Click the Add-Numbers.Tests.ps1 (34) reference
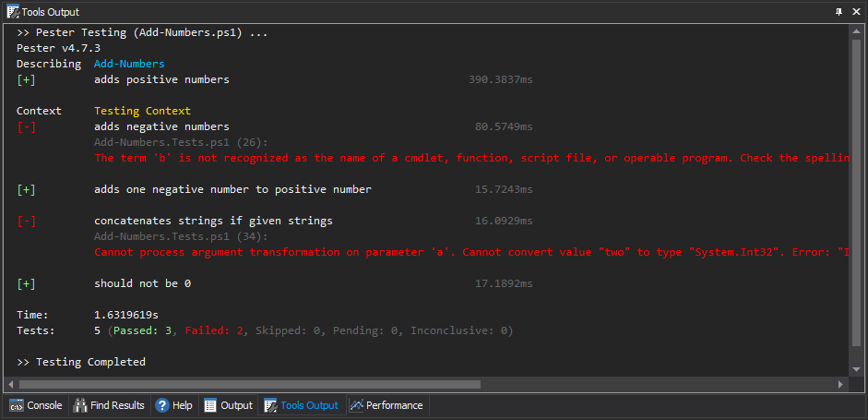This screenshot has width=868, height=420. coord(181,236)
